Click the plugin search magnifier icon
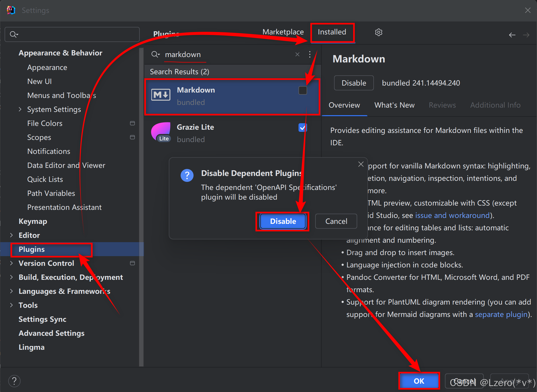Screen dimensions: 537x392 pos(155,54)
